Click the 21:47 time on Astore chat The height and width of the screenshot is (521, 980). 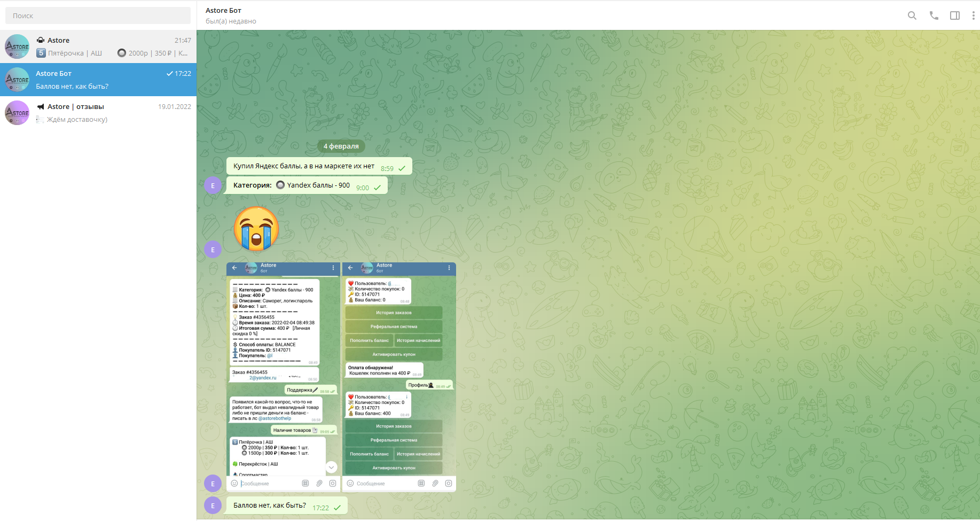(183, 41)
